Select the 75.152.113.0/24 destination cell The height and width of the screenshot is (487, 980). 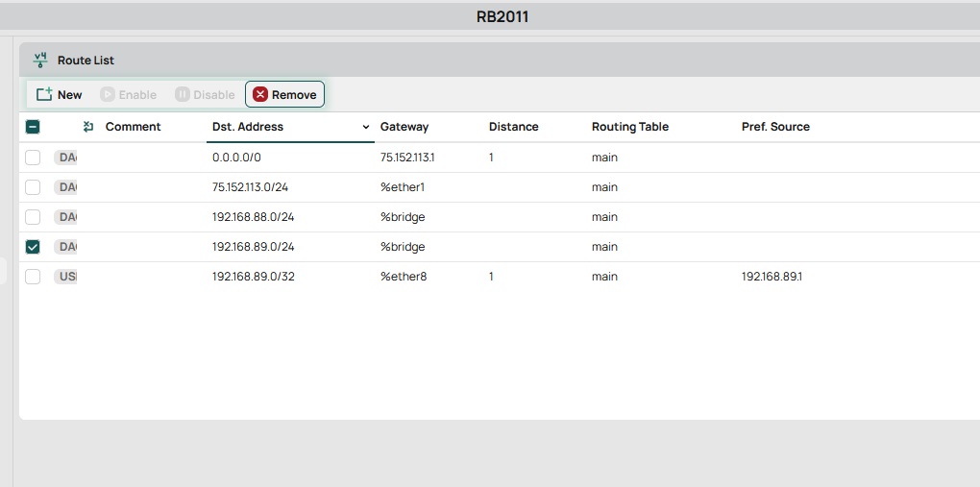coord(250,187)
